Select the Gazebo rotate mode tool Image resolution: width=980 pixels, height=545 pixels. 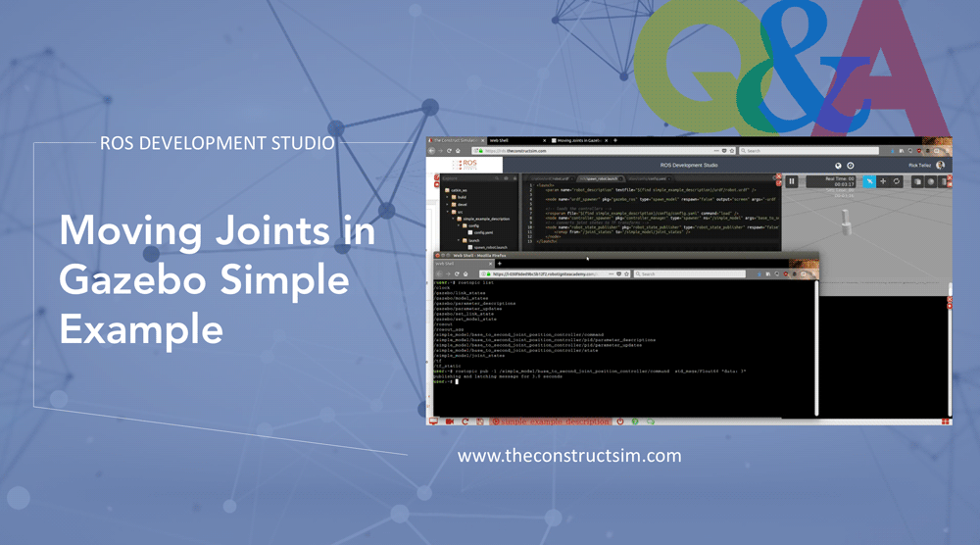point(897,181)
